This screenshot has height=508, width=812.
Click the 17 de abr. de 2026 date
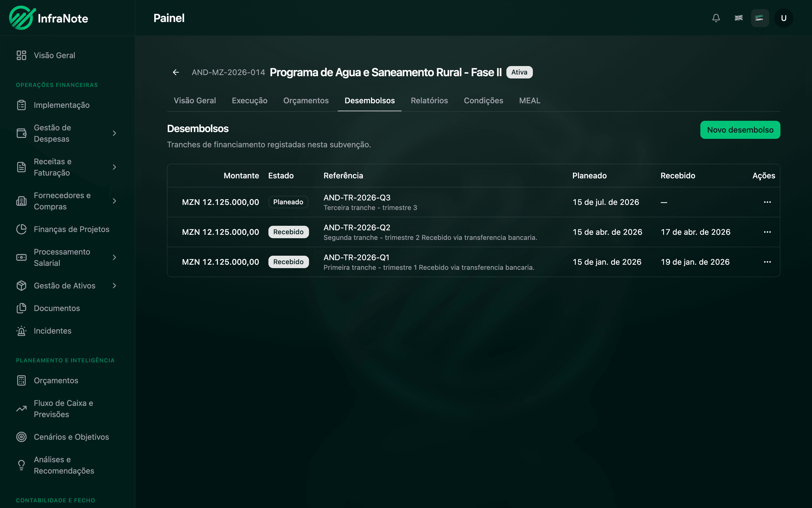[695, 232]
